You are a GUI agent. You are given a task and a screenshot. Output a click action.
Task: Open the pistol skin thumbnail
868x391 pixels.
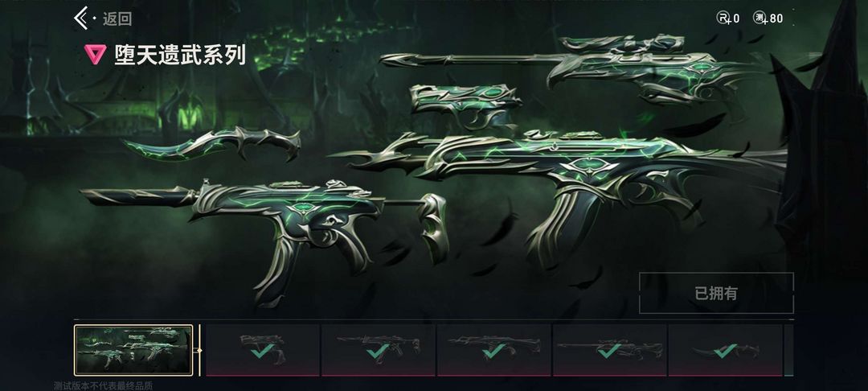click(262, 350)
